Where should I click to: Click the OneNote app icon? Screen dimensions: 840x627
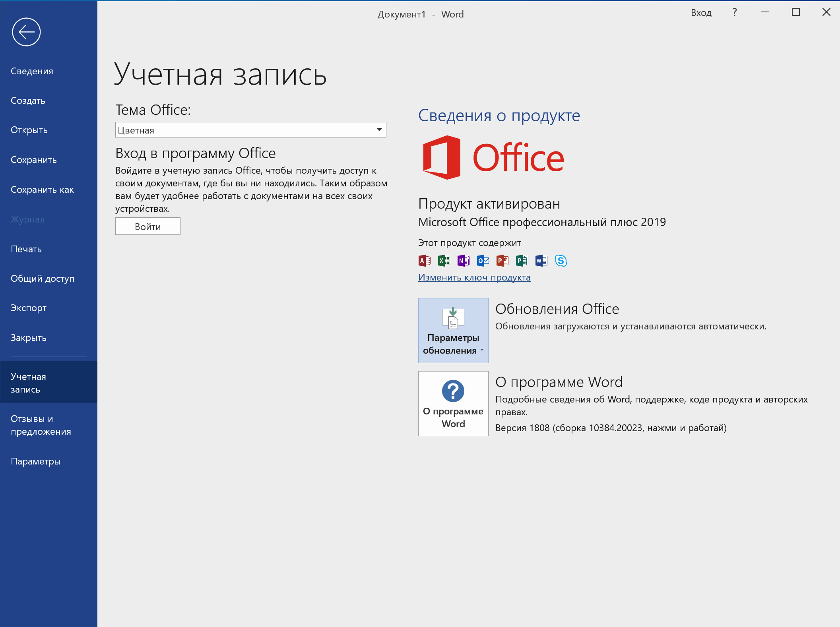(x=464, y=261)
